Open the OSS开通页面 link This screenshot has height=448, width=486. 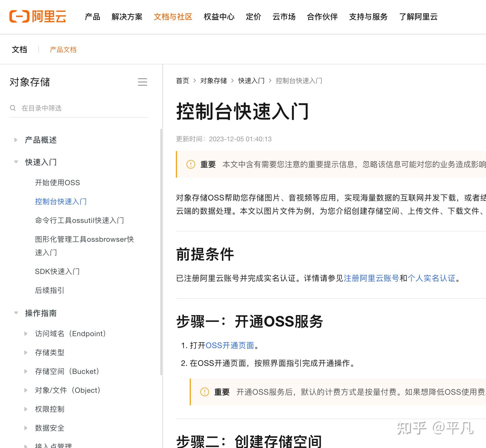tap(230, 345)
